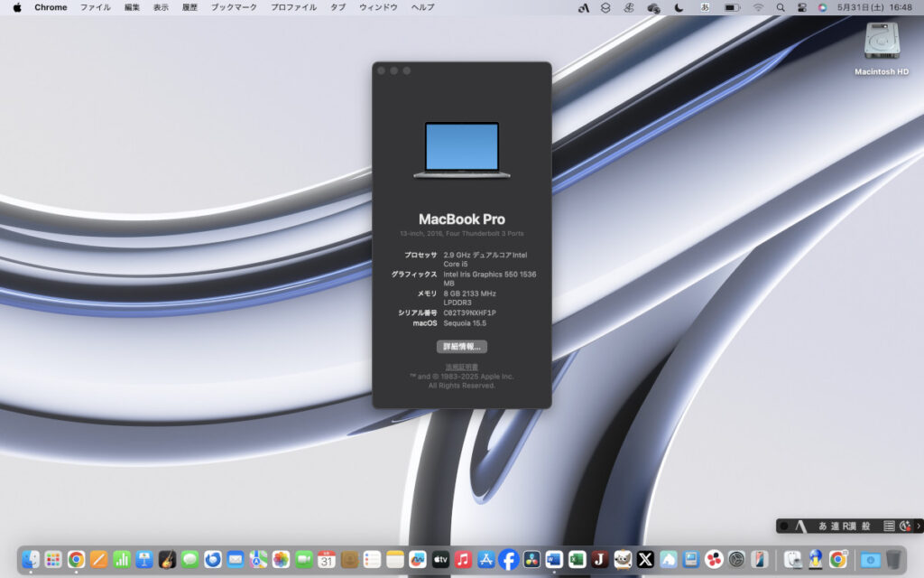Viewport: 924px width, 578px height.
Task: Open Reminders in the Dock
Action: (x=373, y=559)
